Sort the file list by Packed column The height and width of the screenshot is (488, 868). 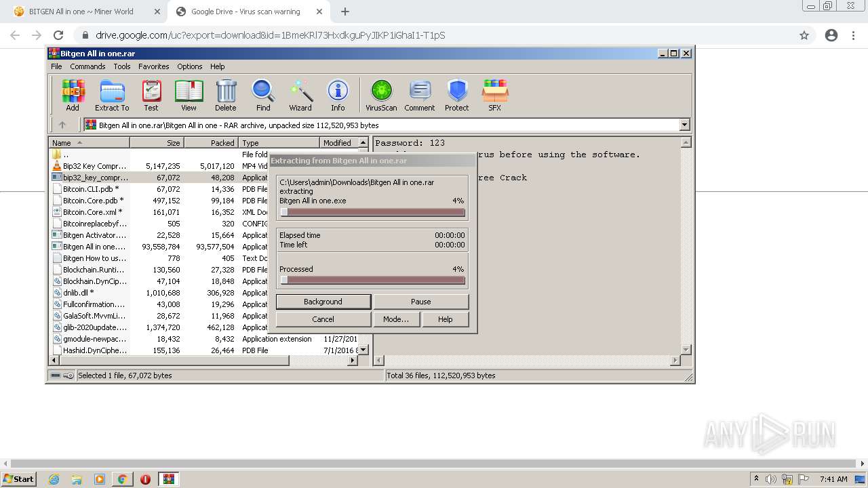click(x=212, y=143)
